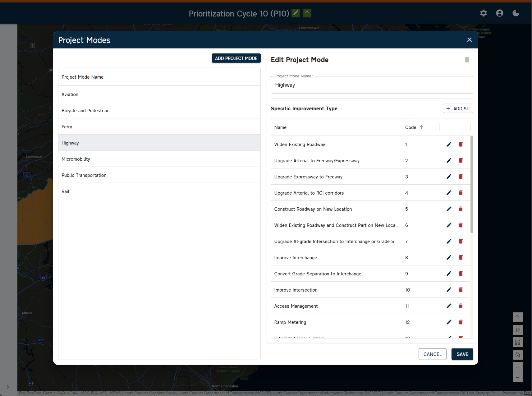Image resolution: width=532 pixels, height=396 pixels.
Task: Open the basemap gallery icon
Action: coord(517,342)
